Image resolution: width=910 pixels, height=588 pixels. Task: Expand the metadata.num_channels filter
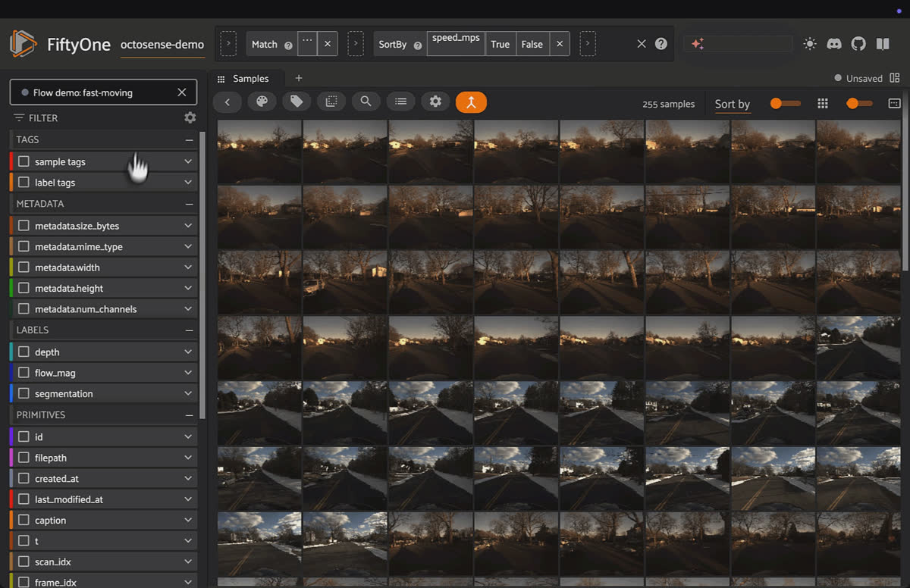[x=188, y=309]
